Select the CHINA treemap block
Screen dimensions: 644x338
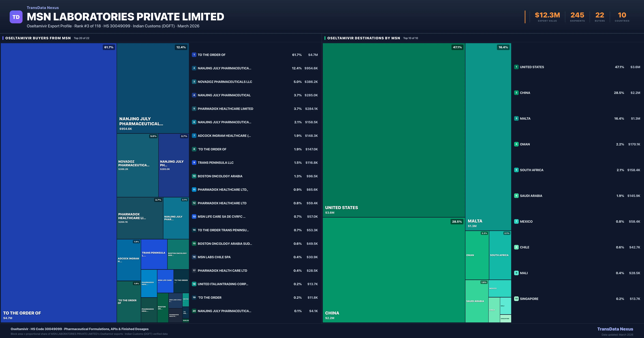click(394, 270)
